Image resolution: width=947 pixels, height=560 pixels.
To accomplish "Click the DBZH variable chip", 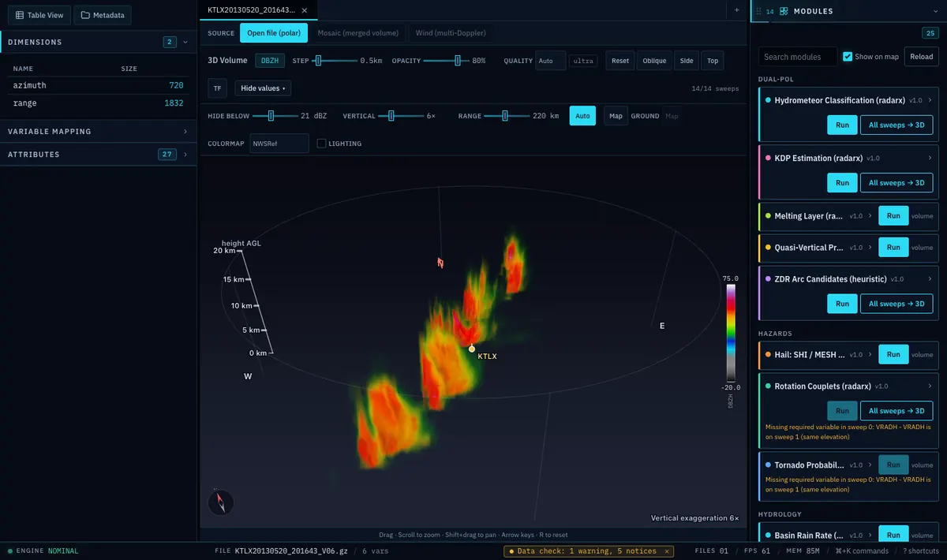I will (269, 61).
